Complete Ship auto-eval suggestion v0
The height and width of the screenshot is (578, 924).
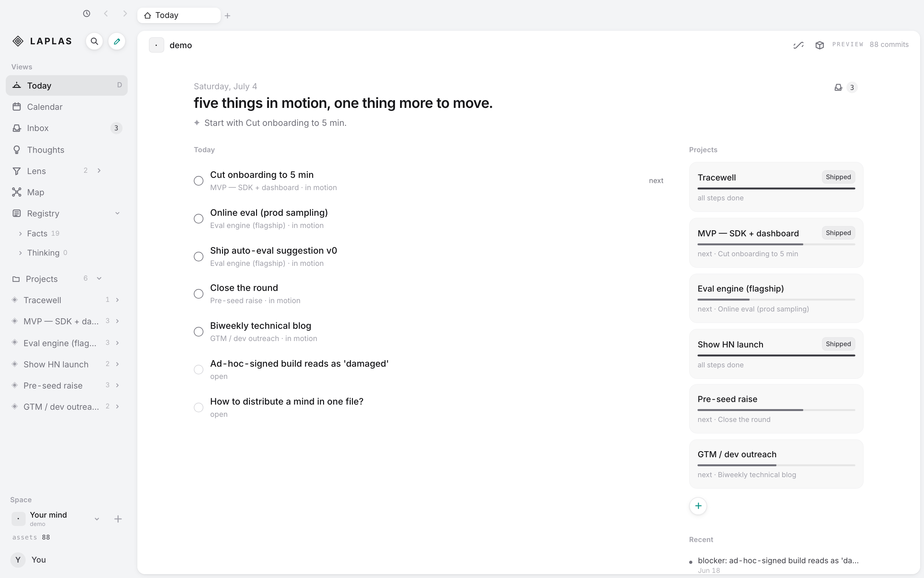click(199, 257)
